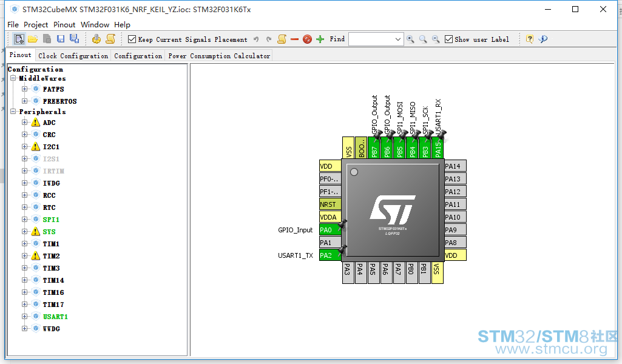Screen dimensions: 622x364
Task: Click the scroll icon beside Redo
Action: tap(282, 39)
